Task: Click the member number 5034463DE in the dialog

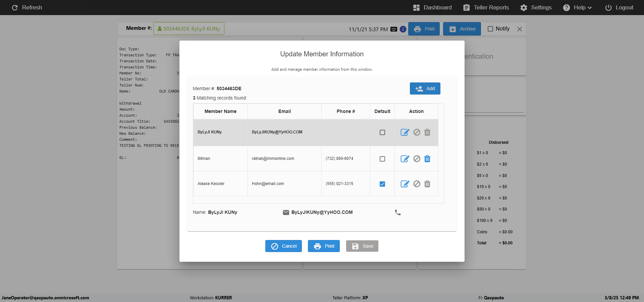Action: click(229, 88)
